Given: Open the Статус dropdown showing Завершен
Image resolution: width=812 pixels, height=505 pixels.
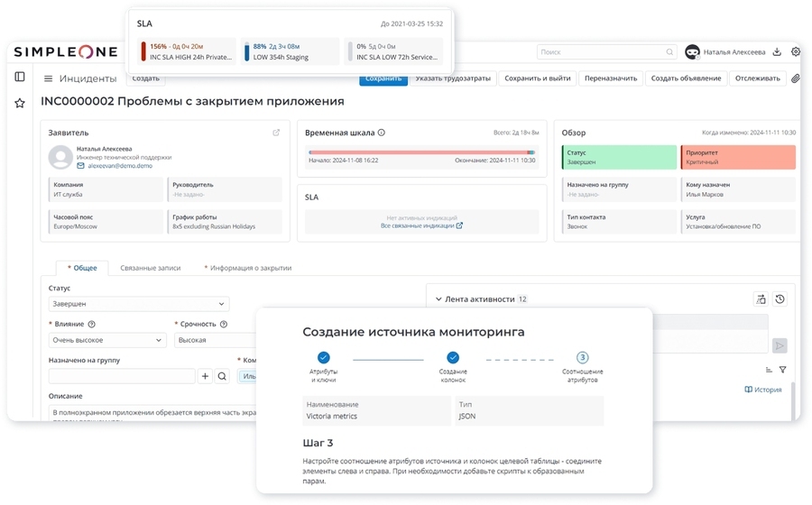Looking at the screenshot, I should pyautogui.click(x=138, y=304).
